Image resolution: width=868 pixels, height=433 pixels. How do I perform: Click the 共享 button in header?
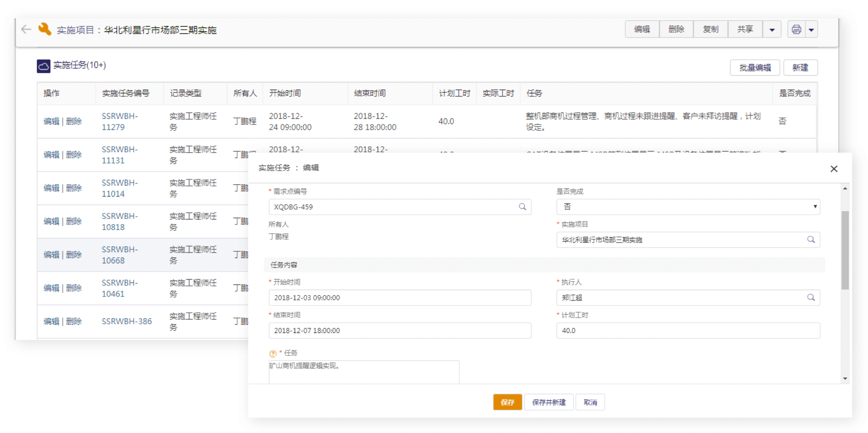[745, 29]
